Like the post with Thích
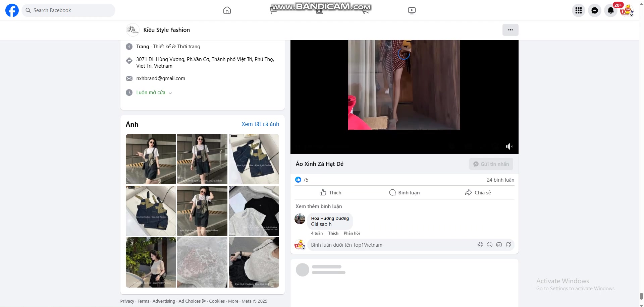This screenshot has width=644, height=307. (330, 192)
